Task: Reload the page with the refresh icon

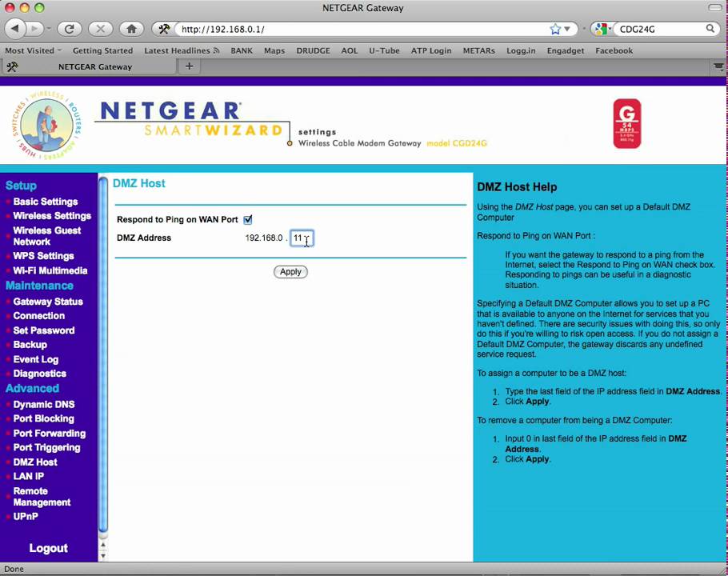Action: click(x=70, y=29)
